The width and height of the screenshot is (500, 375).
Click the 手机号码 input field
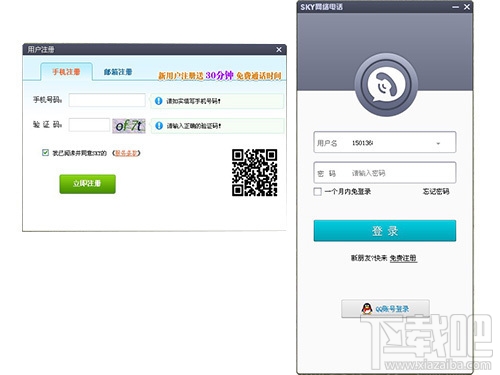click(107, 100)
